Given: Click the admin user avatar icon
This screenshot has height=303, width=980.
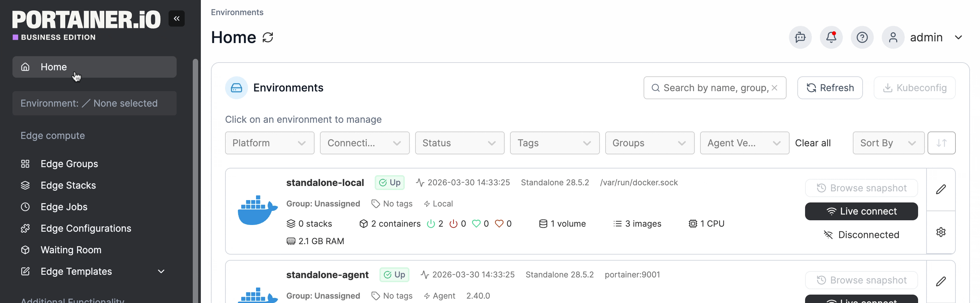Looking at the screenshot, I should tap(893, 37).
